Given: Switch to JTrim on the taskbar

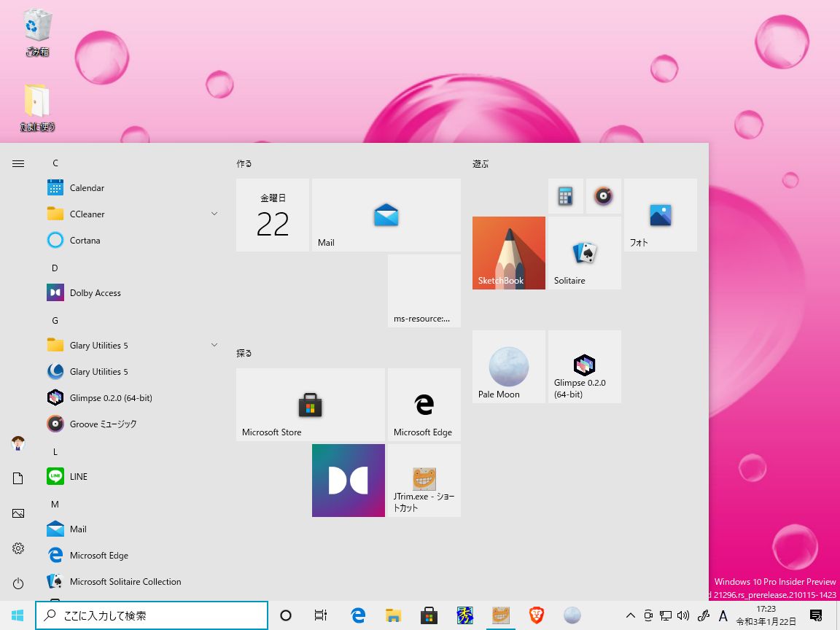Looking at the screenshot, I should coord(501,615).
